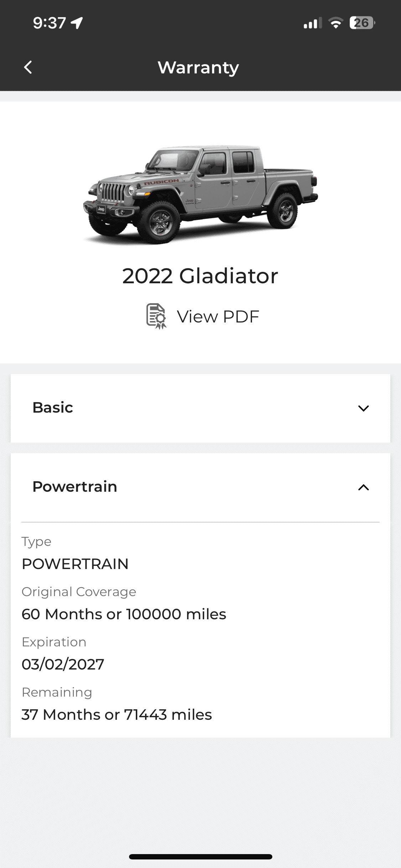Expand the Basic warranty chevron
The width and height of the screenshot is (401, 868).
pyautogui.click(x=363, y=408)
